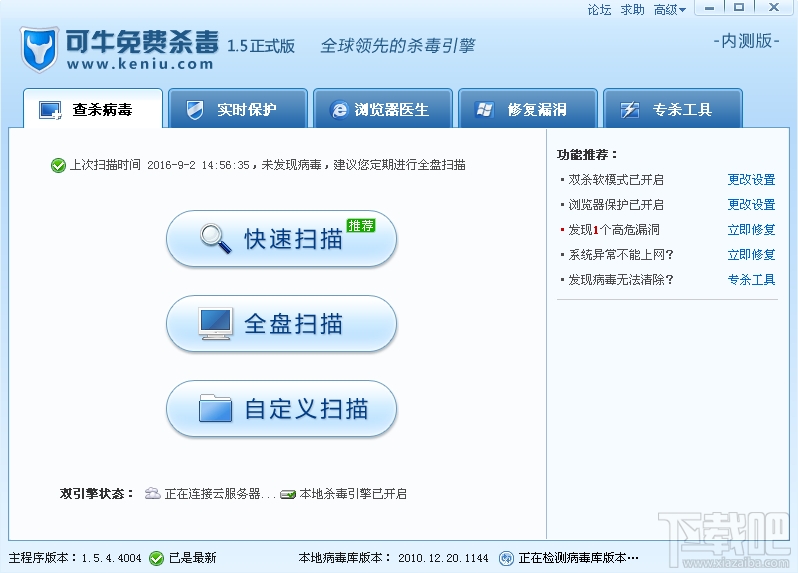
Task: Click virus database version 2010.12.20.1144
Action: click(x=443, y=558)
